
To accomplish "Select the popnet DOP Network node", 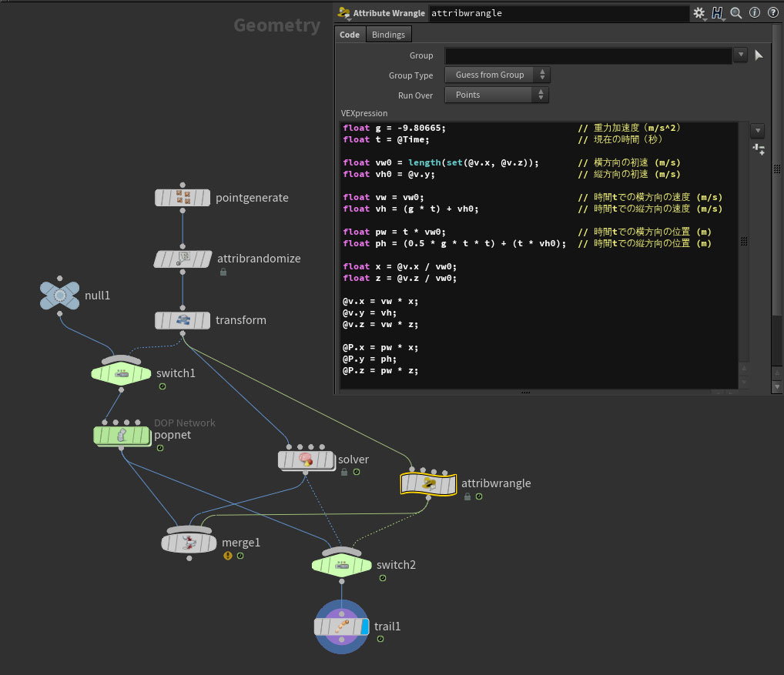I will pyautogui.click(x=122, y=436).
